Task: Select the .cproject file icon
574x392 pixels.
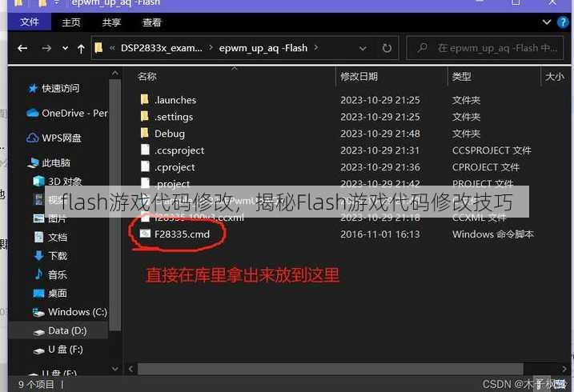Action: [146, 166]
